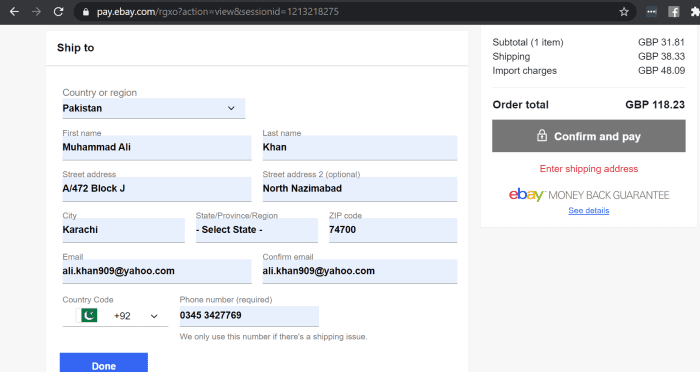
Task: Click the MONEY BACK GUARANTEE text
Action: (x=608, y=195)
